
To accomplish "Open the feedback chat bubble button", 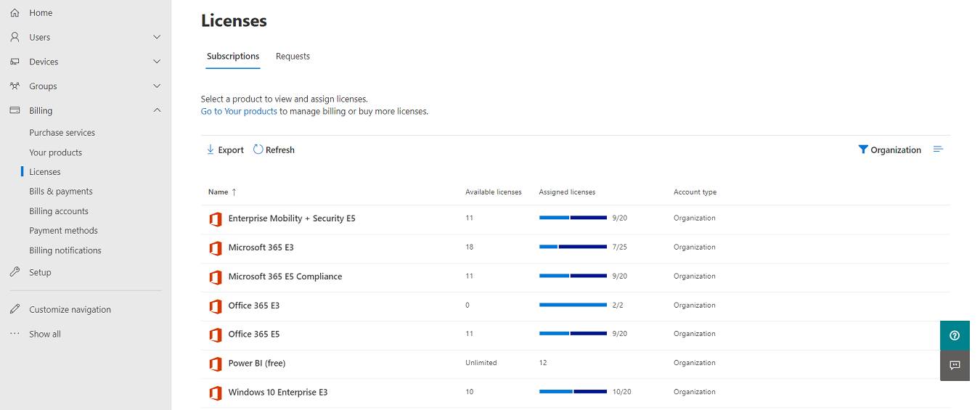I will pyautogui.click(x=955, y=365).
